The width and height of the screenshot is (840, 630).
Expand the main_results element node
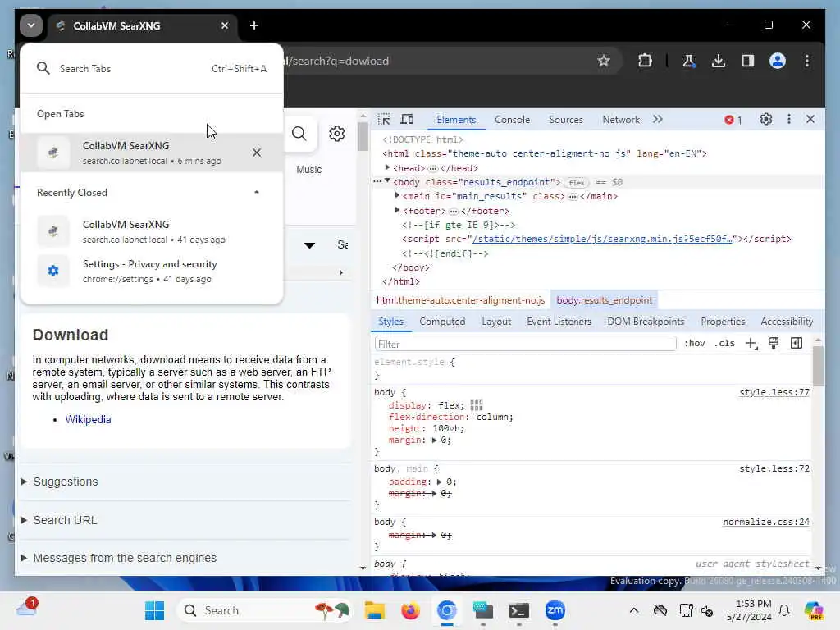397,195
